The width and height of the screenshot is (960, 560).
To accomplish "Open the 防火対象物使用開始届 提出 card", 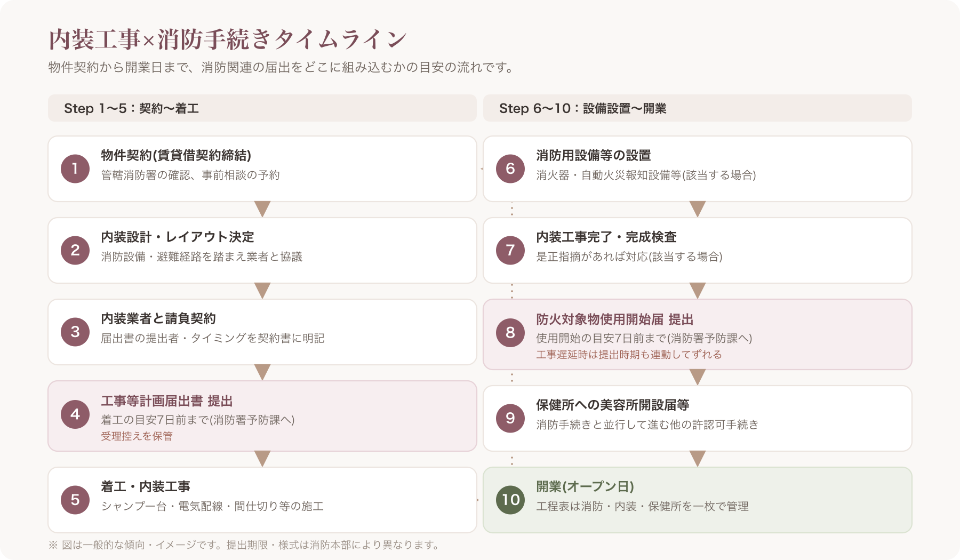I will (698, 334).
